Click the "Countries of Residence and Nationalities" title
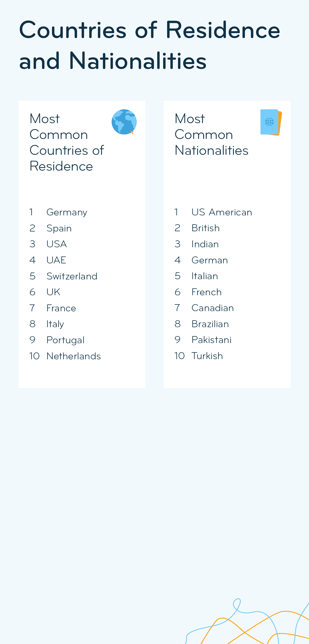Screen dimensions: 309x644 coord(149,45)
